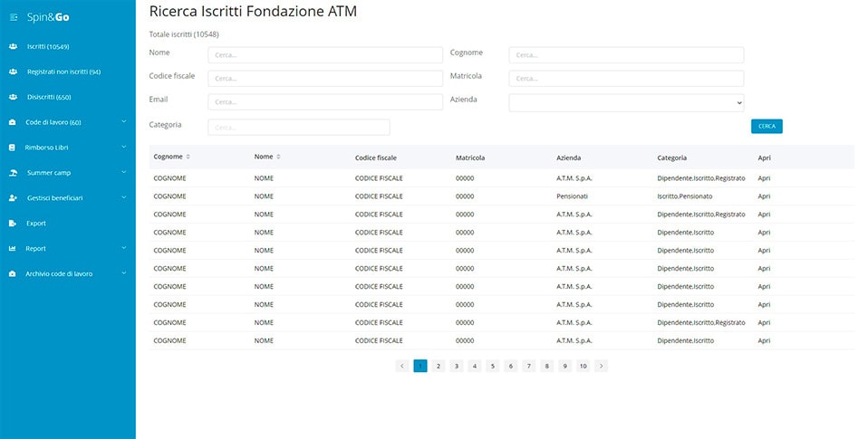The image size is (868, 439).
Task: Focus the Categoria search field
Action: coord(299,127)
